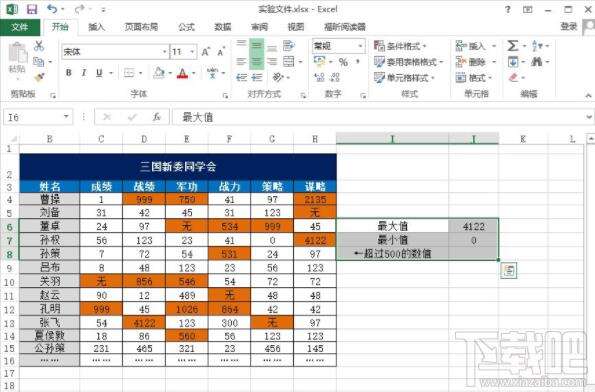Increase decimal places icon
Screen dimensions: 595x392
pyautogui.click(x=320, y=77)
